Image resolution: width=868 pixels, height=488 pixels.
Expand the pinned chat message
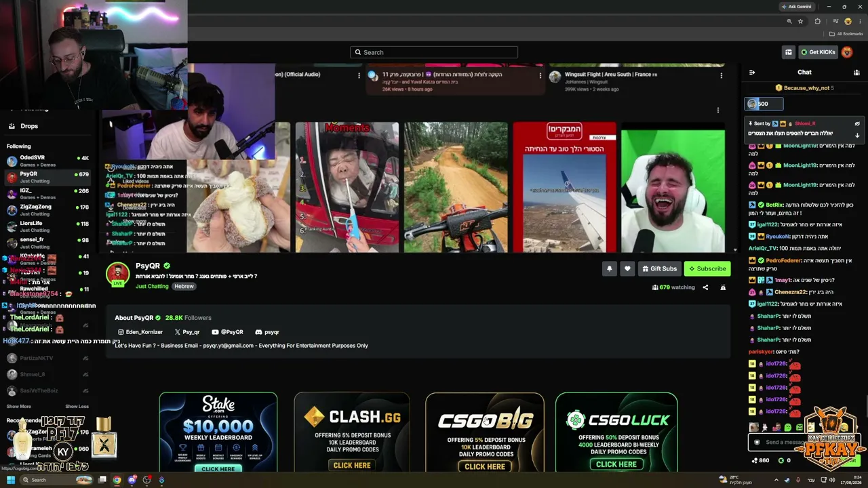857,135
